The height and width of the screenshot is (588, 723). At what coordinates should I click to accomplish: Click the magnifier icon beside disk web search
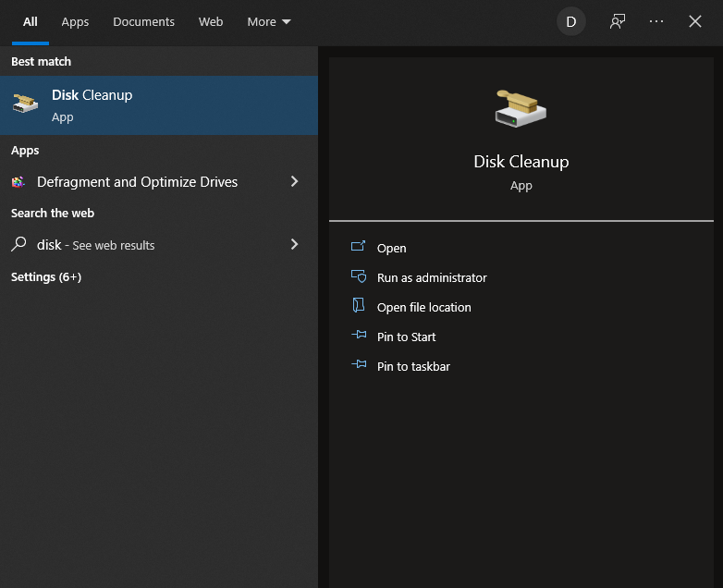click(18, 244)
